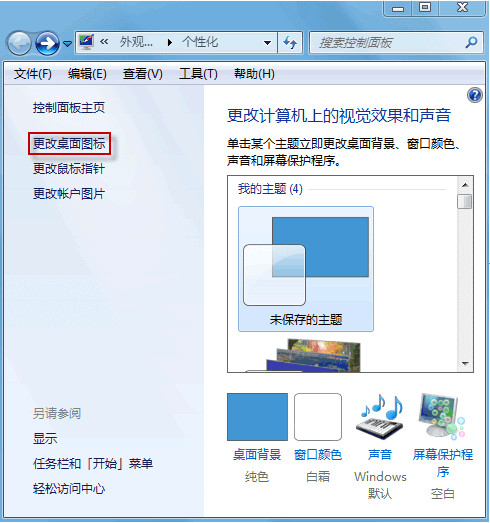Click the 更改鼠标指针 link
The width and height of the screenshot is (490, 523).
coord(69,168)
